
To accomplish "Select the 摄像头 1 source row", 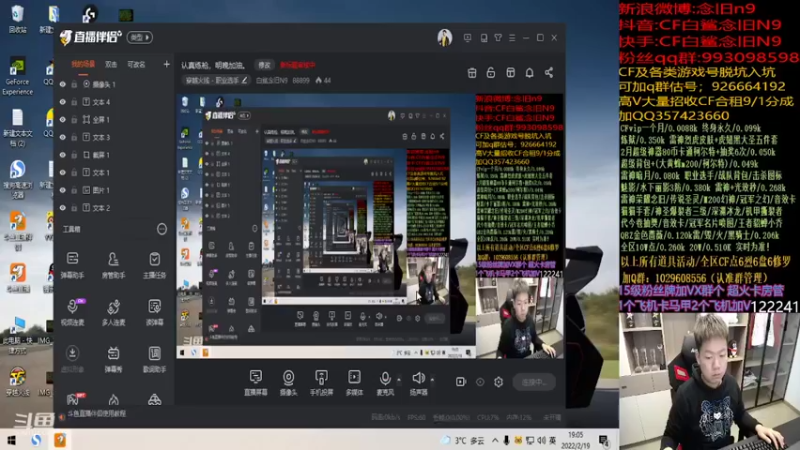I will [114, 84].
